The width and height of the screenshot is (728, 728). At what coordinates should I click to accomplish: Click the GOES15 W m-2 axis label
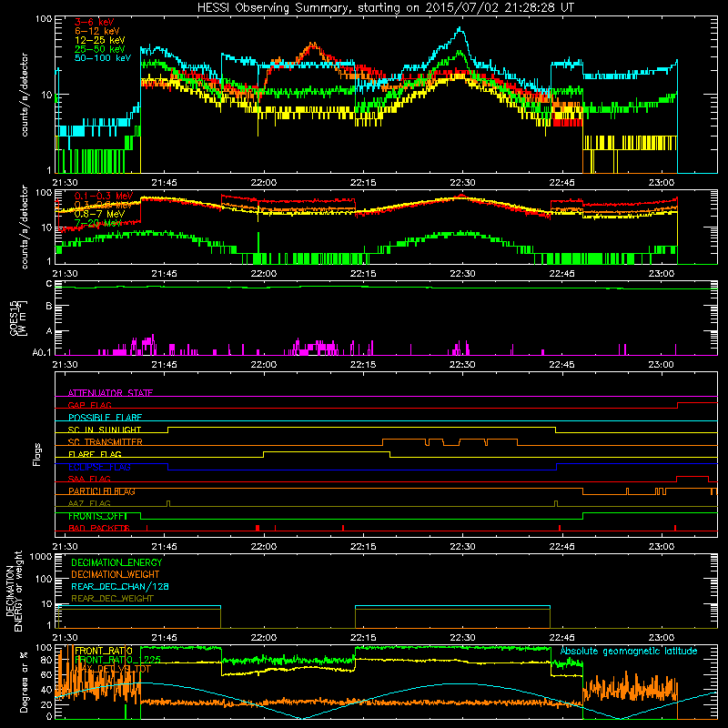[x=18, y=318]
